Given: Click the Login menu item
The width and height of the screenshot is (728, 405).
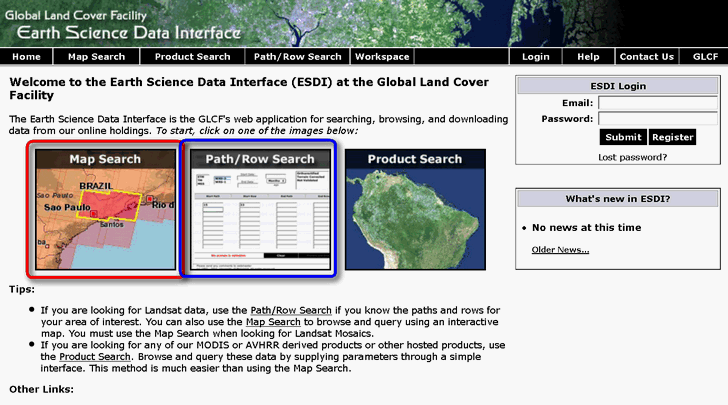Looking at the screenshot, I should pyautogui.click(x=535, y=57).
